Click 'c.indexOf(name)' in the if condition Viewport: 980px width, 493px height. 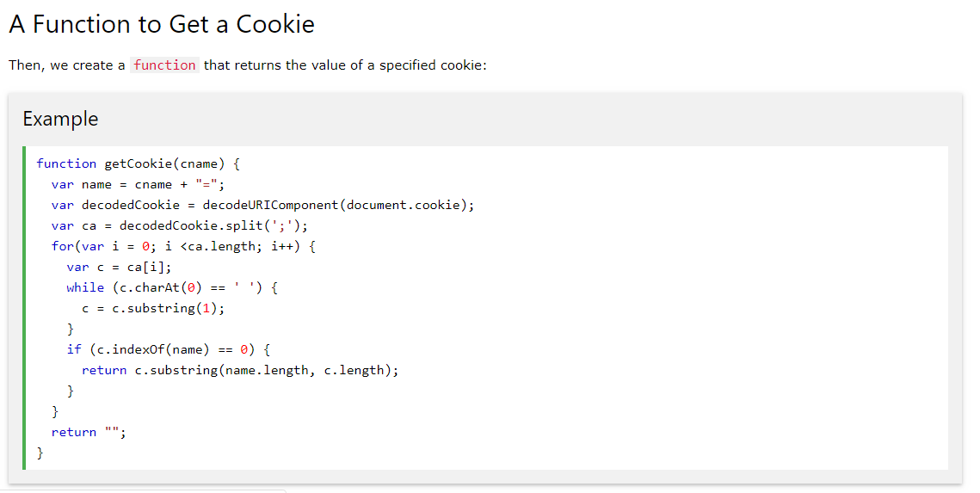click(x=153, y=349)
